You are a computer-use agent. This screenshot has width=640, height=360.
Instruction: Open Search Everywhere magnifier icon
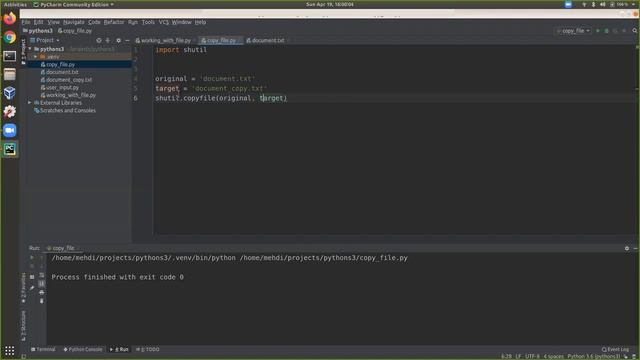(x=635, y=31)
